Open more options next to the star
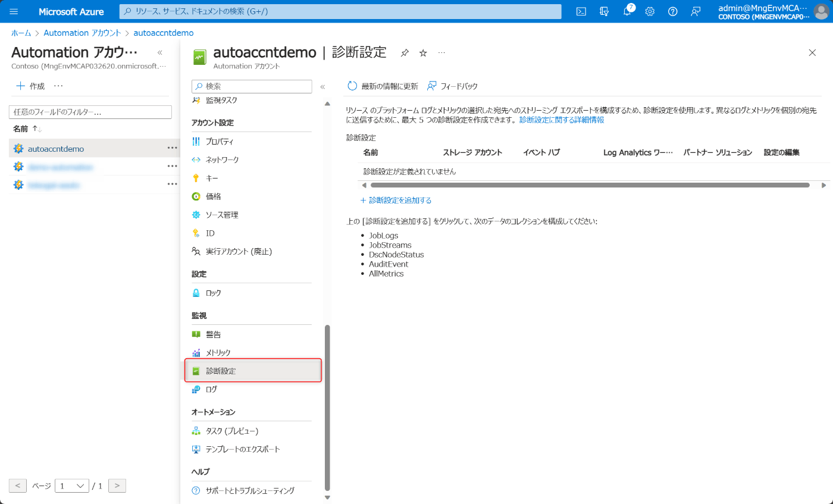 pyautogui.click(x=441, y=53)
